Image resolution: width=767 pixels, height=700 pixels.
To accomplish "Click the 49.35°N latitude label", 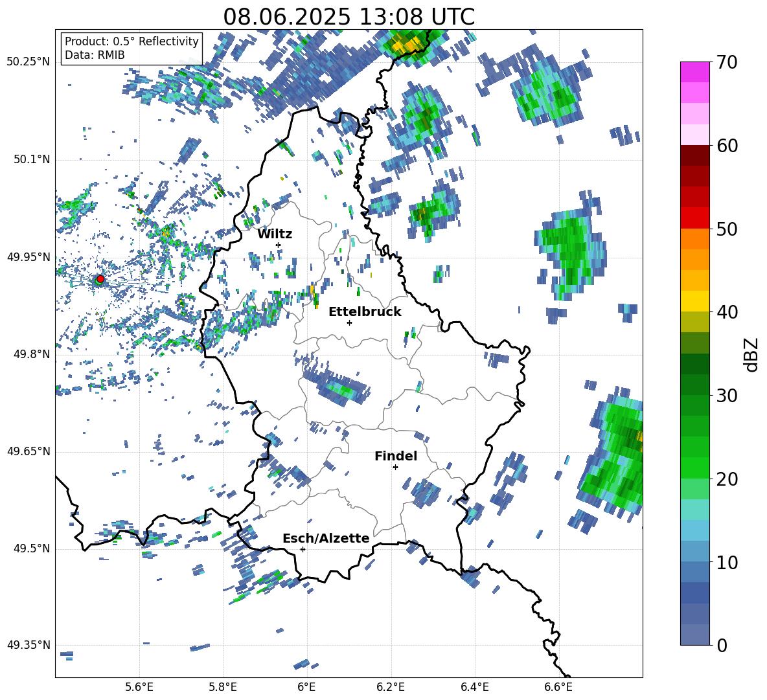I will (28, 645).
